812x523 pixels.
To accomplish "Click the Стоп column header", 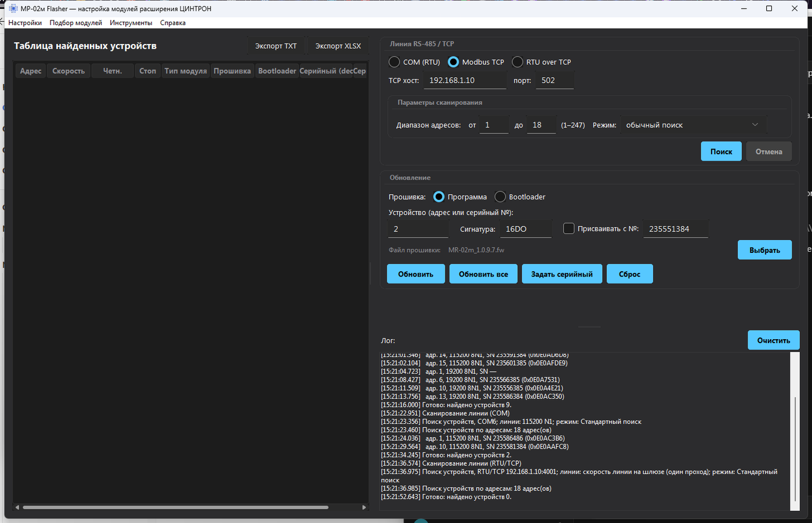I will (x=148, y=71).
